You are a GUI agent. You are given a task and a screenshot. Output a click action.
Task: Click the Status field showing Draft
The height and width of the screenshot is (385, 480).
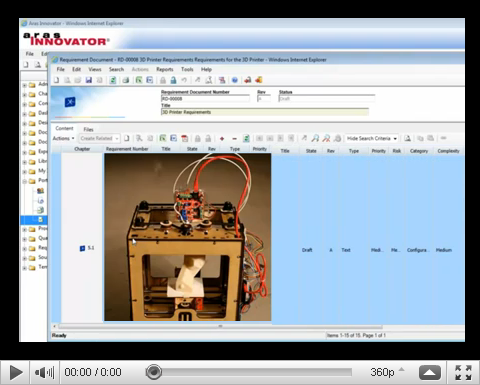pos(327,99)
